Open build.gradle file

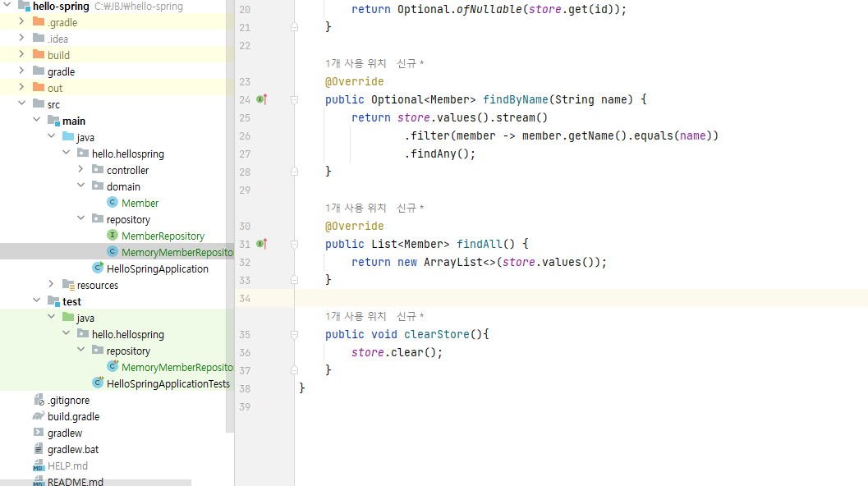point(73,417)
